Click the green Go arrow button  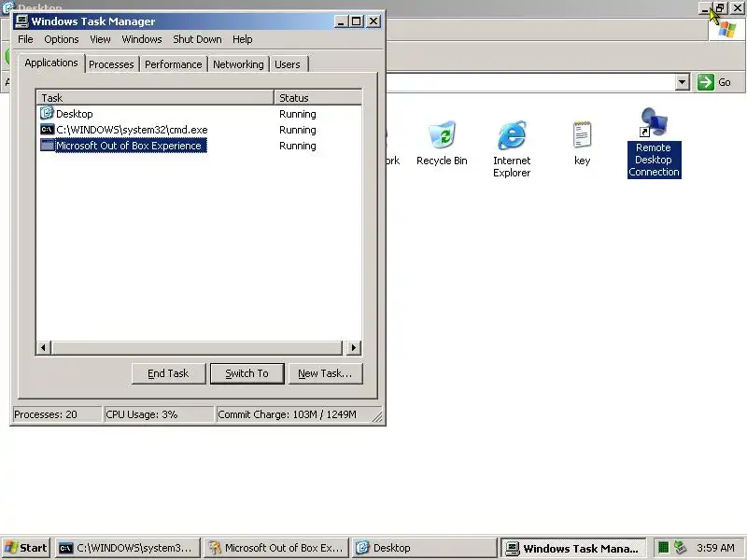(706, 82)
